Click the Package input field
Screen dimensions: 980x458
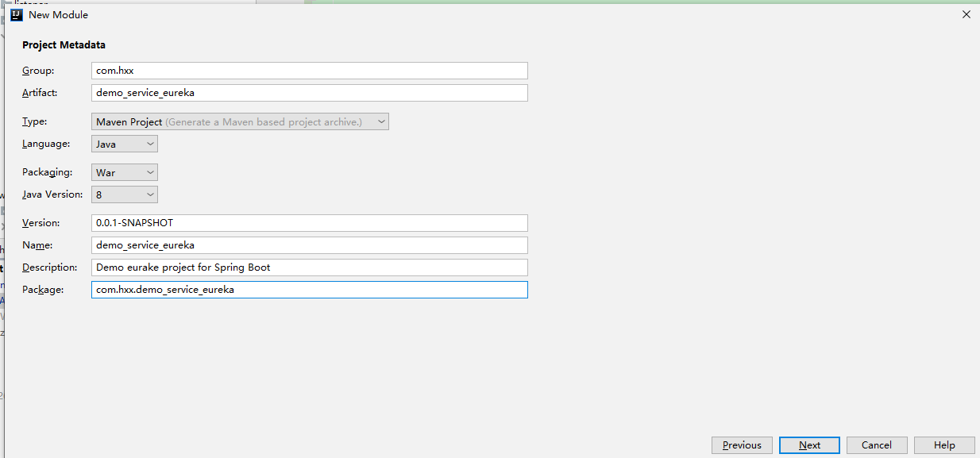point(310,290)
